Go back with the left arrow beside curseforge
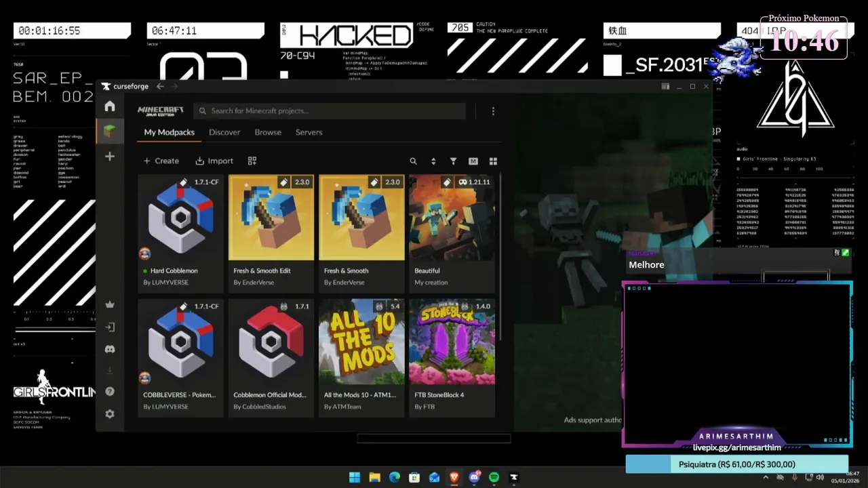 [x=160, y=86]
